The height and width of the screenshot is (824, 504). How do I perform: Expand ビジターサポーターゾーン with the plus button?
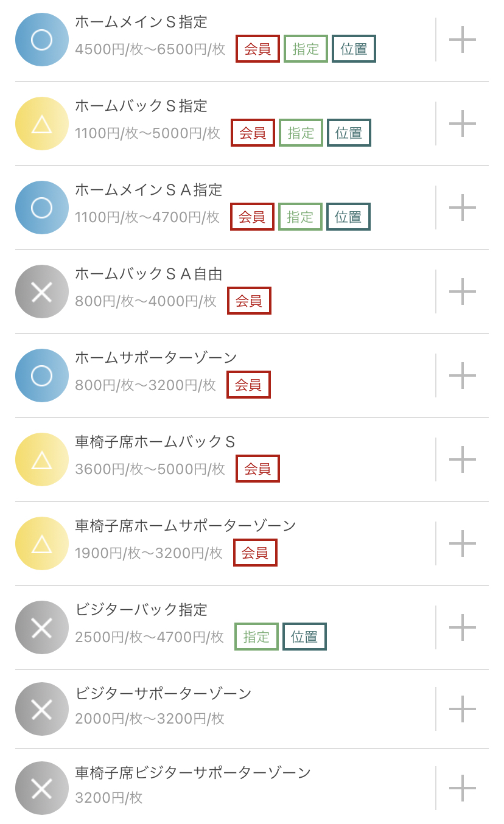coord(463,709)
